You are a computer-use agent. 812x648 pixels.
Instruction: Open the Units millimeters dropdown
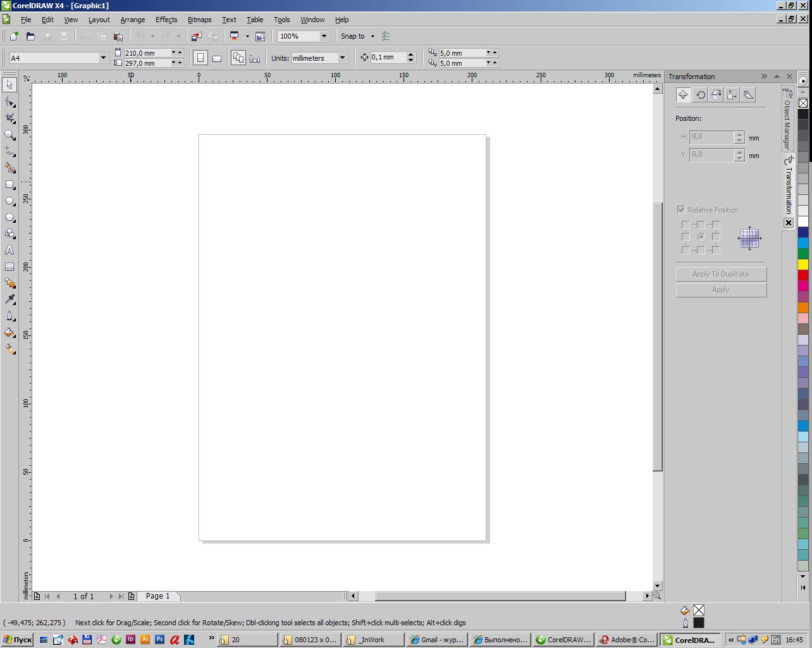tap(342, 58)
